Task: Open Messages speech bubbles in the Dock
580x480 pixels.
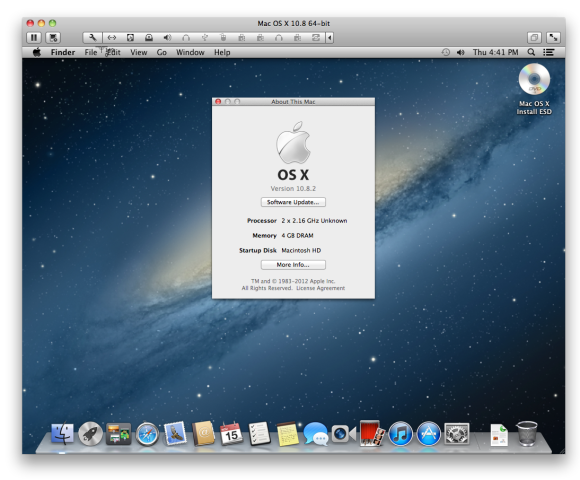Action: [316, 433]
